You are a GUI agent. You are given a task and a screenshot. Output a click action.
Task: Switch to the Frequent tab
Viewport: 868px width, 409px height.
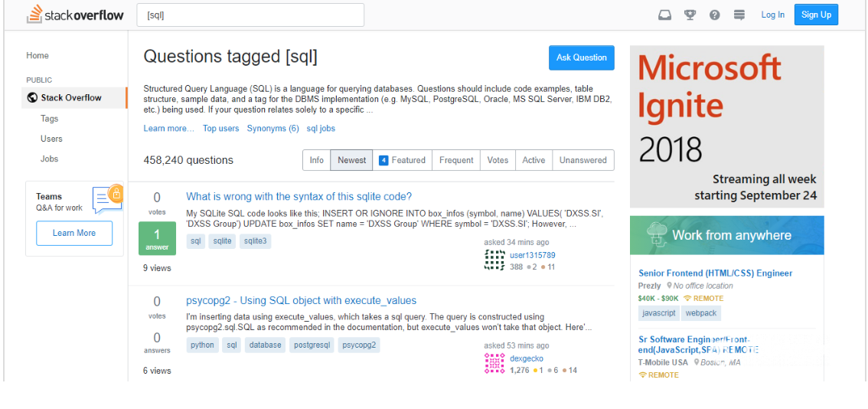click(x=456, y=160)
